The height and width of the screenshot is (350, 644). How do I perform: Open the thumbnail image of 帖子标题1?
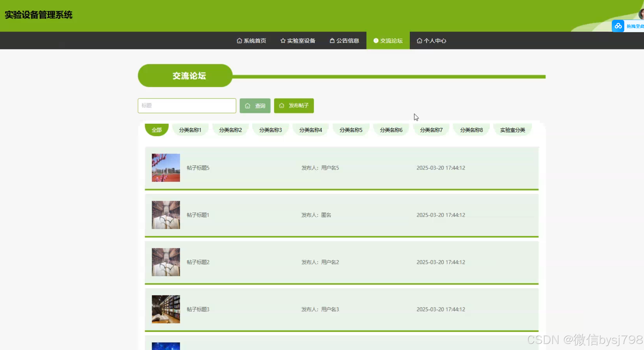tap(166, 215)
